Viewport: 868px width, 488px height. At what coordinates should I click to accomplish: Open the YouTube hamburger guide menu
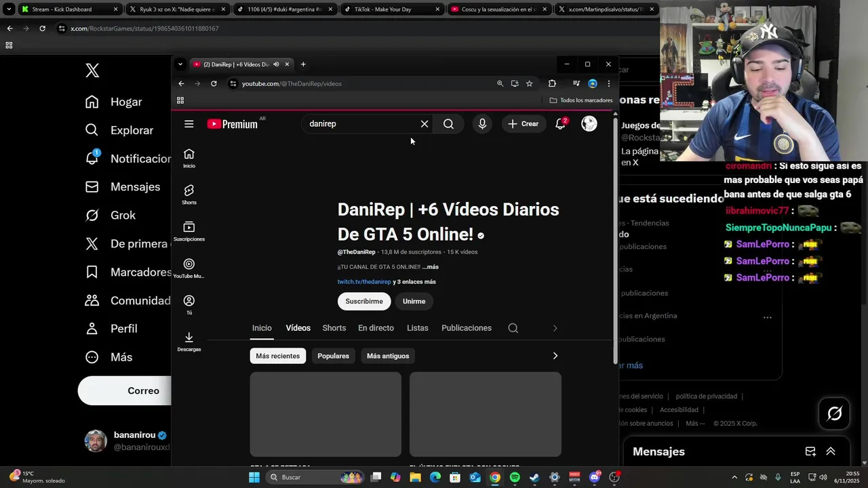[189, 124]
